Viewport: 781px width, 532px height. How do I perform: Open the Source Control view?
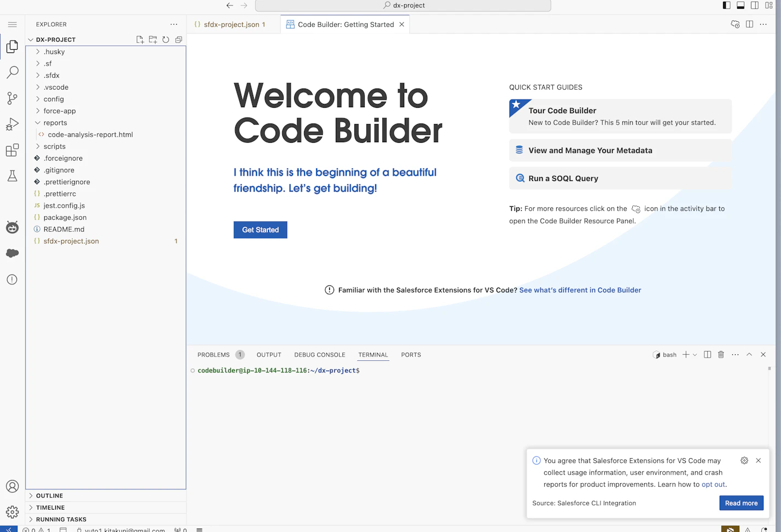click(12, 98)
